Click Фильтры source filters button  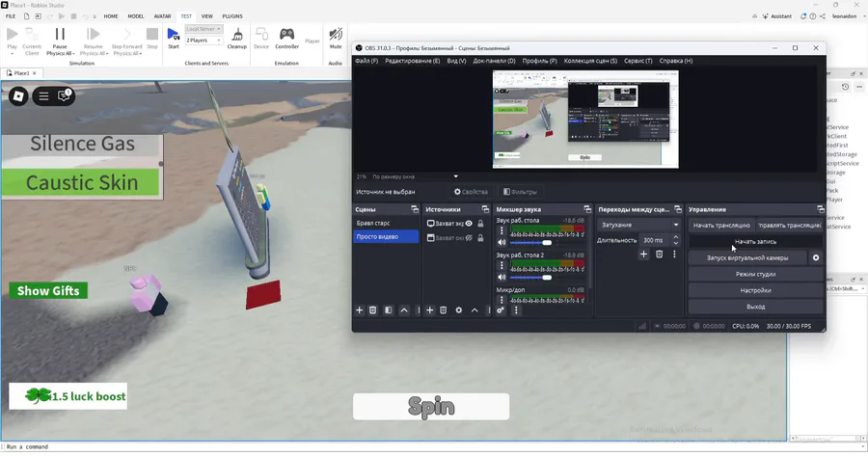click(520, 192)
